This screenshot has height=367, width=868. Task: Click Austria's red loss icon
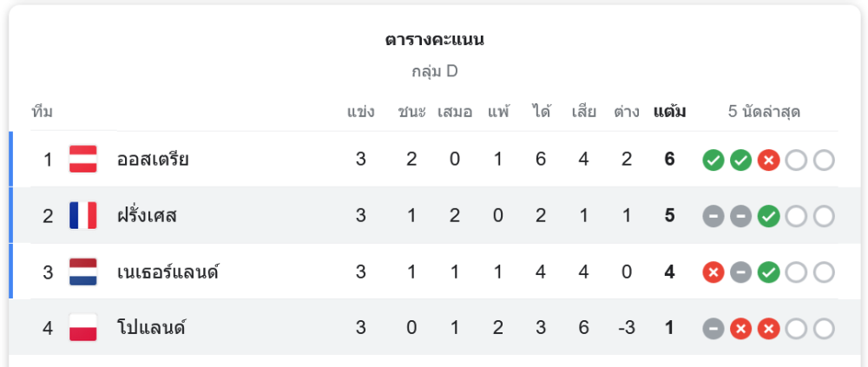tap(768, 160)
